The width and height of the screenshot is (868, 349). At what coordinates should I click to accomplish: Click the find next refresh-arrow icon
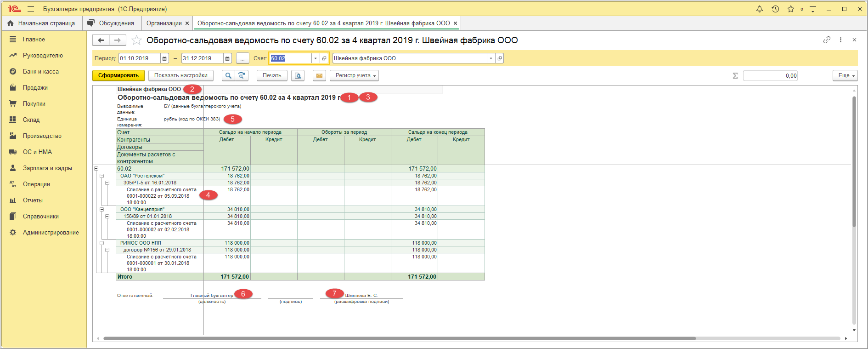(x=242, y=75)
